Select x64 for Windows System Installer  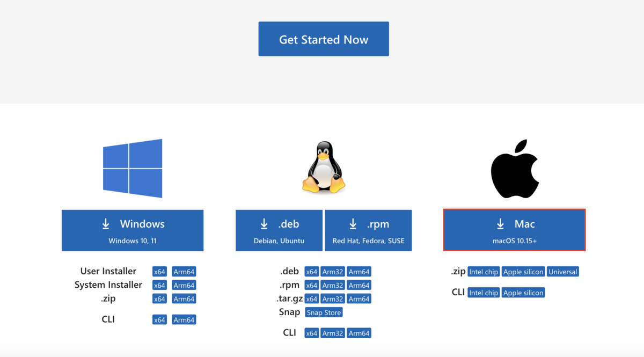coord(159,285)
